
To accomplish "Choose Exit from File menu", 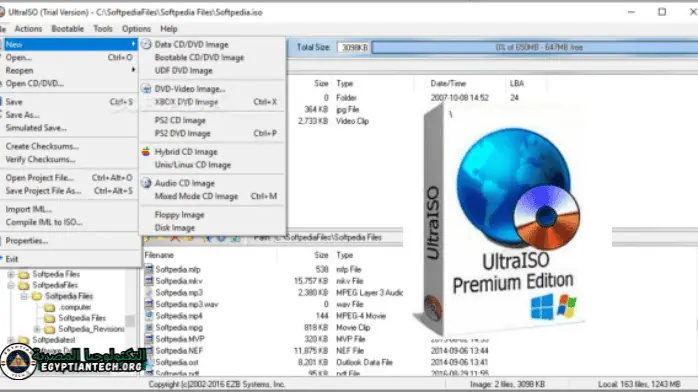I will [69, 259].
